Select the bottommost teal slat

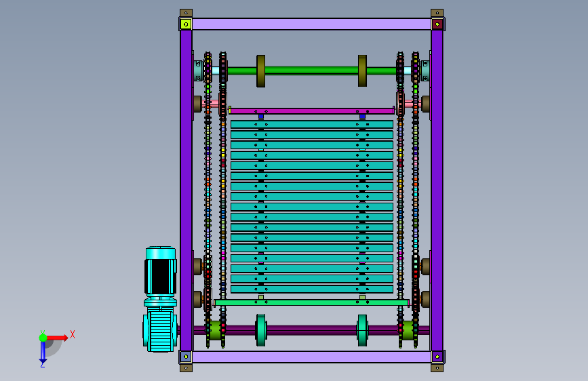312,289
